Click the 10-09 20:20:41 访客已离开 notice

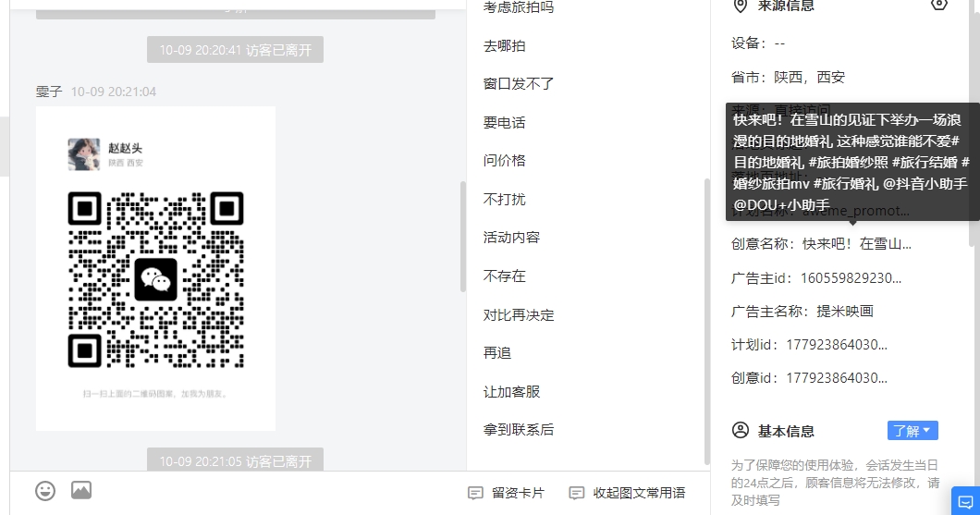point(235,50)
